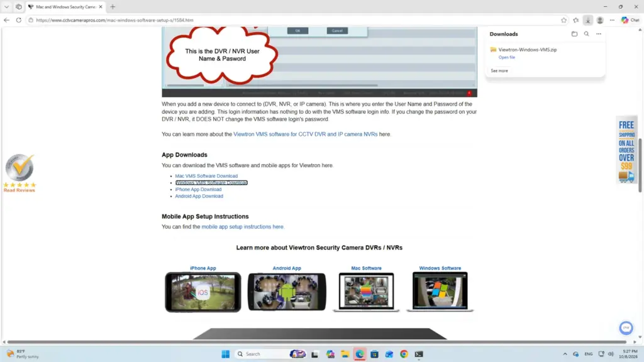Go back using the browser back arrow
The width and height of the screenshot is (644, 362).
pos(6,19)
